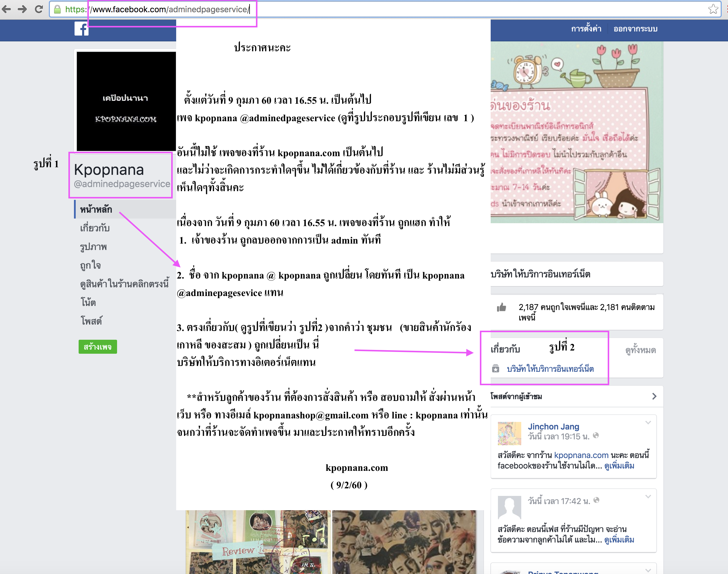Click the category icon under เกี่ยวกับ

[x=496, y=369]
